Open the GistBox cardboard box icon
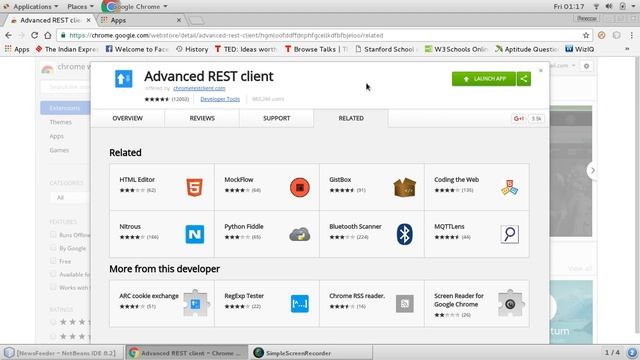Viewport: 640px width, 360px height. pos(404,188)
